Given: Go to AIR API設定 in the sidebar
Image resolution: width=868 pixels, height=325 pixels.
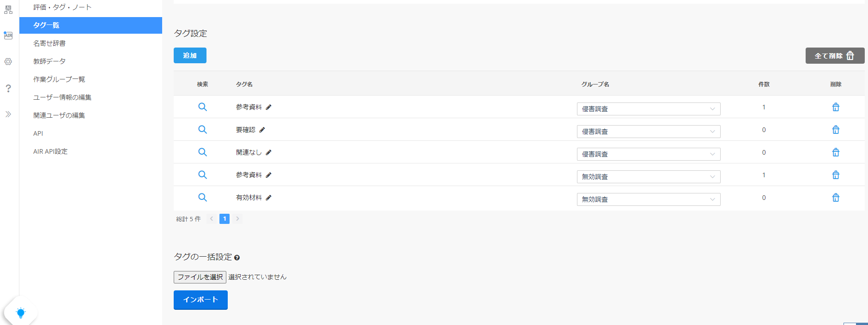Looking at the screenshot, I should pos(50,151).
